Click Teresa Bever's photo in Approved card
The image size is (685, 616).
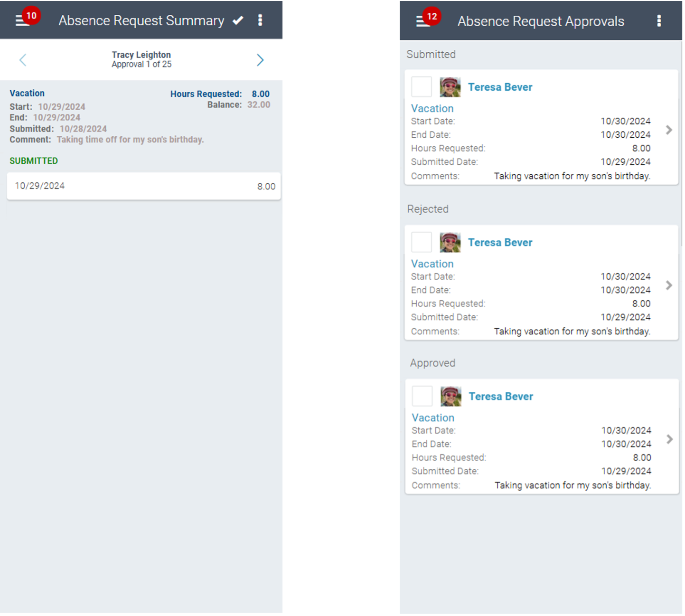pos(450,396)
